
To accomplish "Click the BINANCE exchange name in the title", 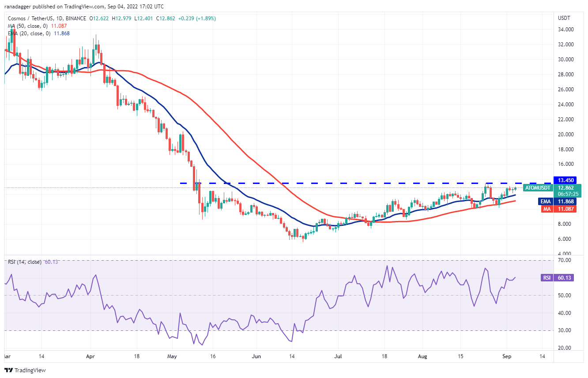I will [x=77, y=19].
